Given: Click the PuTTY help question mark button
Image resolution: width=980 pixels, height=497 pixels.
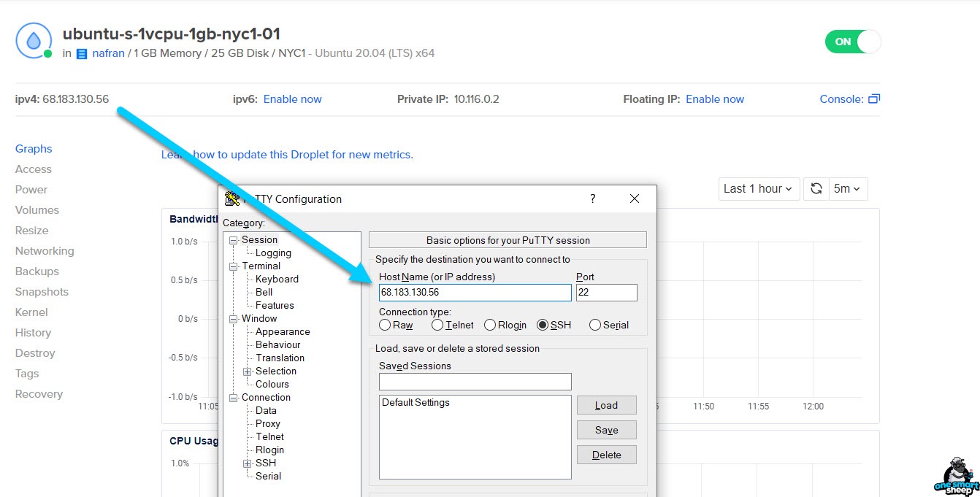Looking at the screenshot, I should coord(593,199).
